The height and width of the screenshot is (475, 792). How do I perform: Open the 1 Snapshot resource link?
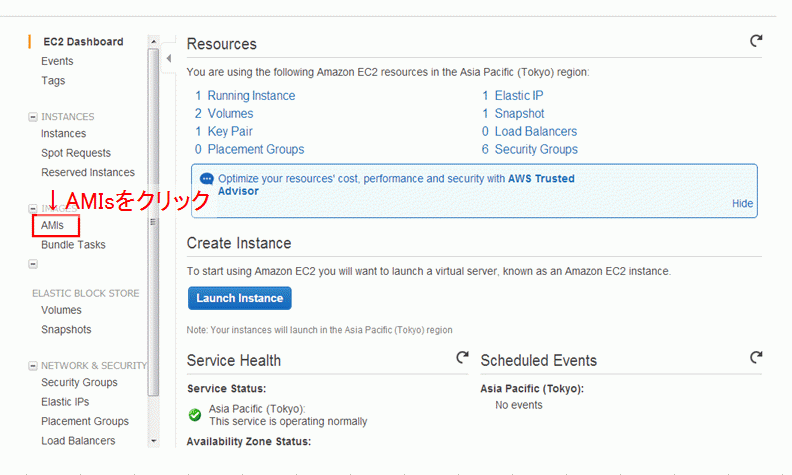513,114
